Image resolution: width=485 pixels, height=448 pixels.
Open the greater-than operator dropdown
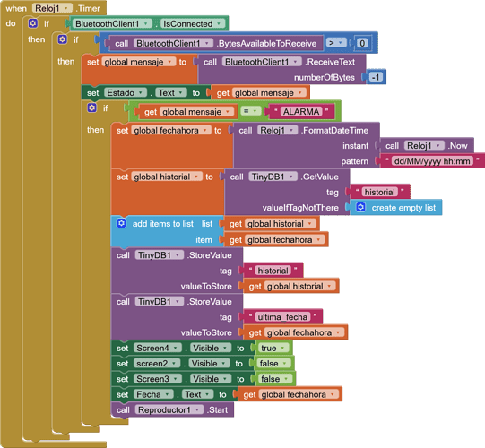(x=335, y=43)
